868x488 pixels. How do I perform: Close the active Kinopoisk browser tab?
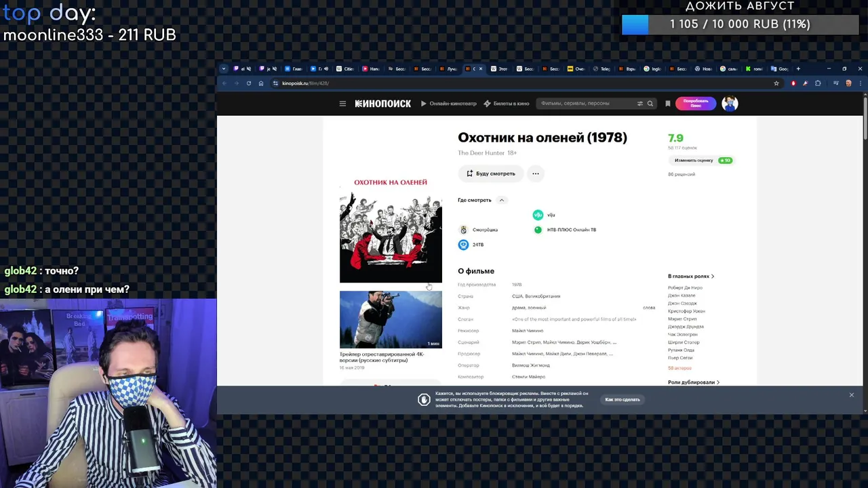point(481,68)
